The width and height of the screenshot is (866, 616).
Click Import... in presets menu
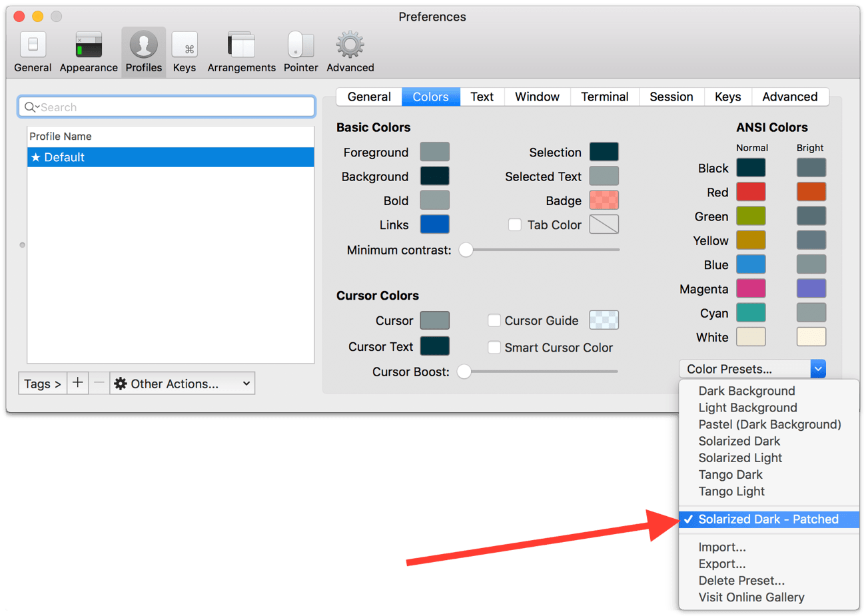click(x=769, y=547)
